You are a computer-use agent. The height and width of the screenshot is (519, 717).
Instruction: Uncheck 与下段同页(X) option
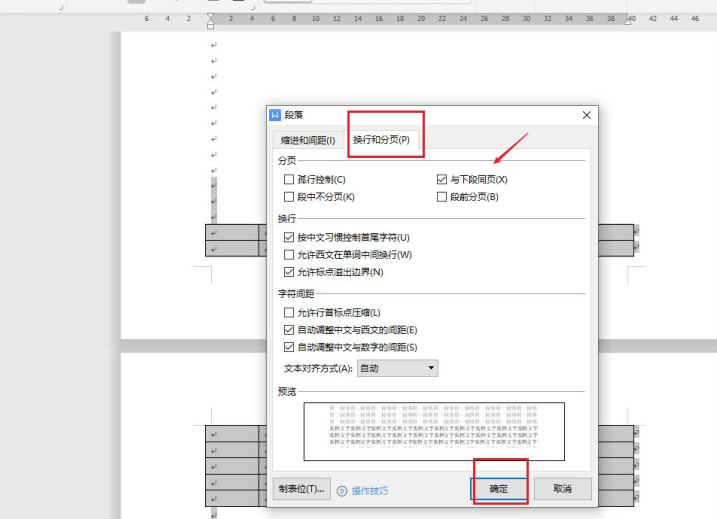click(x=442, y=179)
